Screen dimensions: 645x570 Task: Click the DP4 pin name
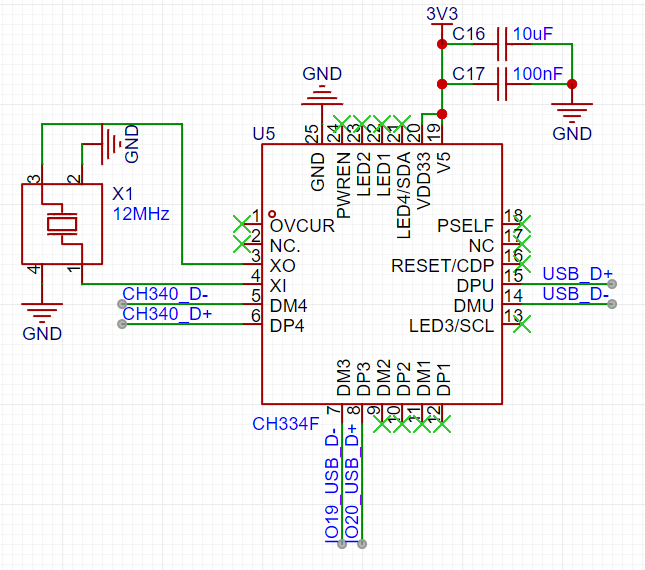tap(287, 326)
